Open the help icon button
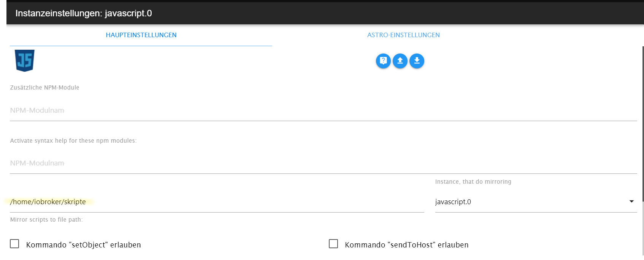This screenshot has width=644, height=260. [x=383, y=61]
